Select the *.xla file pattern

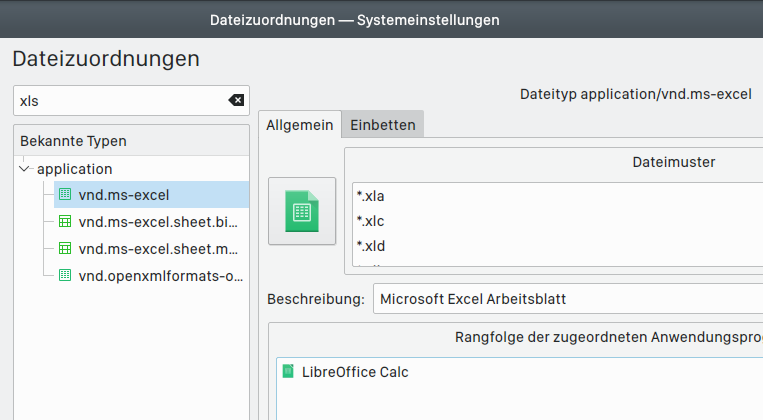(372, 195)
